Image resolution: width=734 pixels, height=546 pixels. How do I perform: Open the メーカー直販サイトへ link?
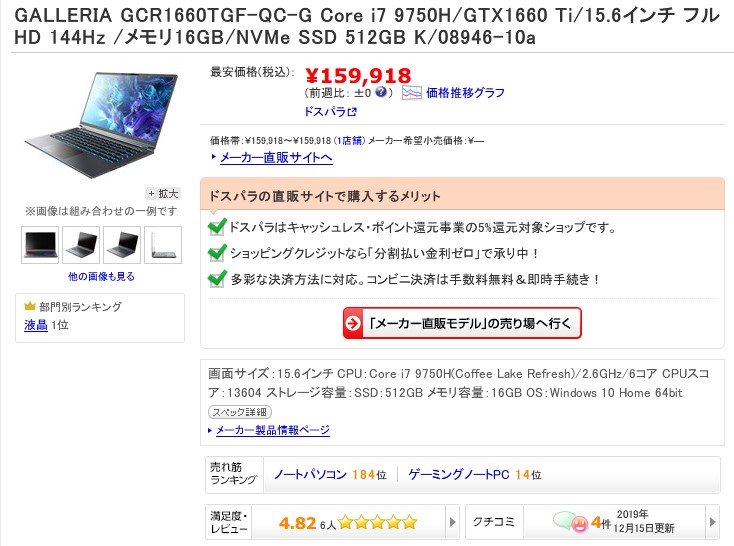[276, 157]
